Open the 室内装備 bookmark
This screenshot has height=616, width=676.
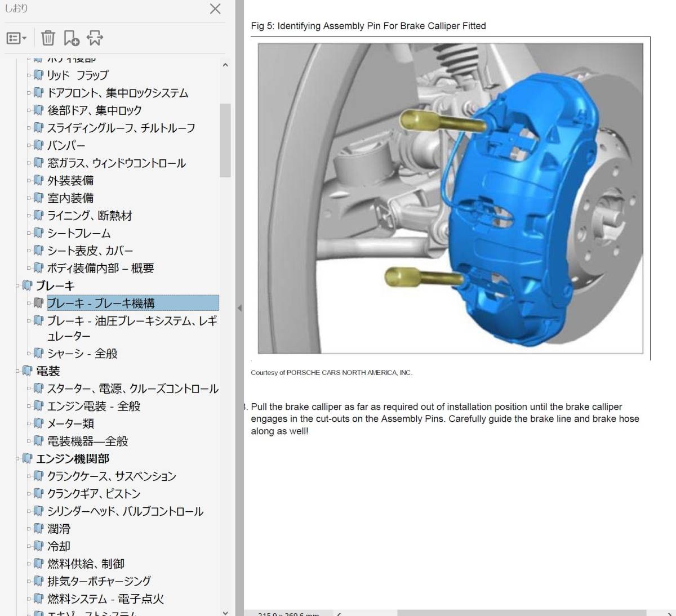click(70, 198)
